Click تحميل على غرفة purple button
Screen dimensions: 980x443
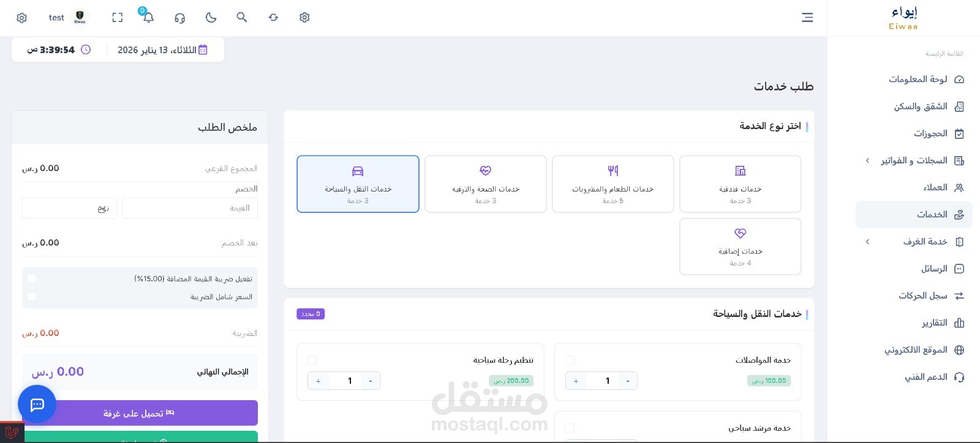pyautogui.click(x=140, y=413)
